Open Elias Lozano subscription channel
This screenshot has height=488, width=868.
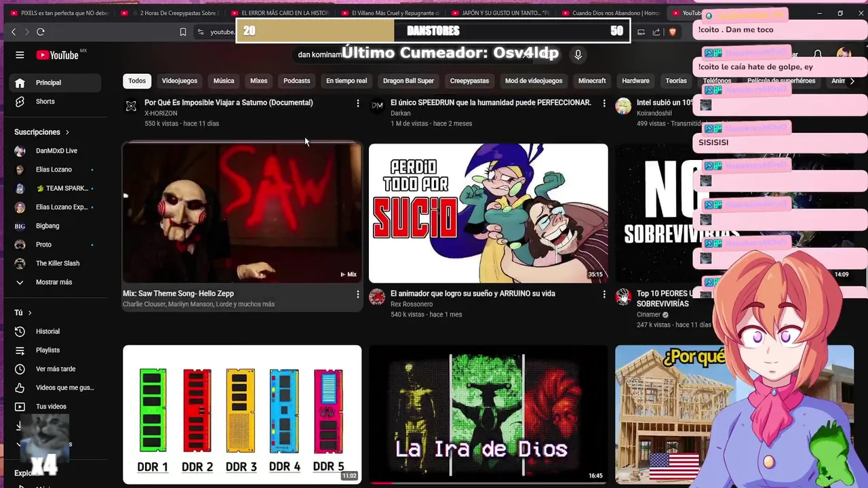point(56,169)
